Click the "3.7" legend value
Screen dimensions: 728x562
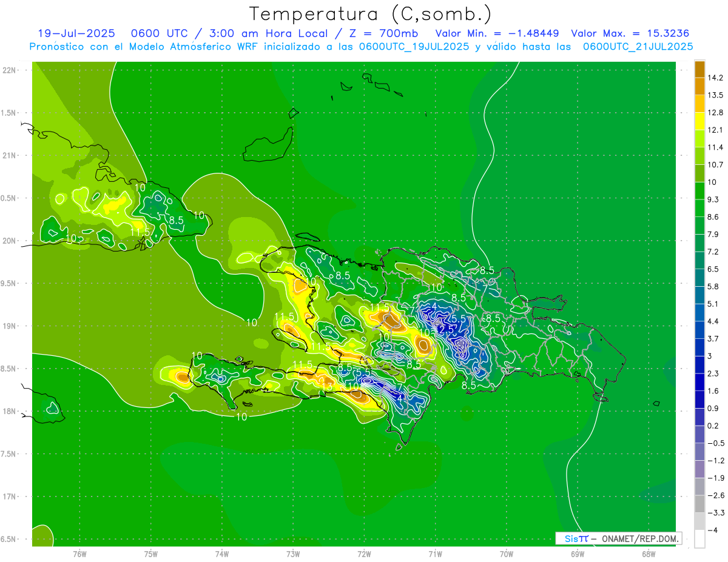713,338
